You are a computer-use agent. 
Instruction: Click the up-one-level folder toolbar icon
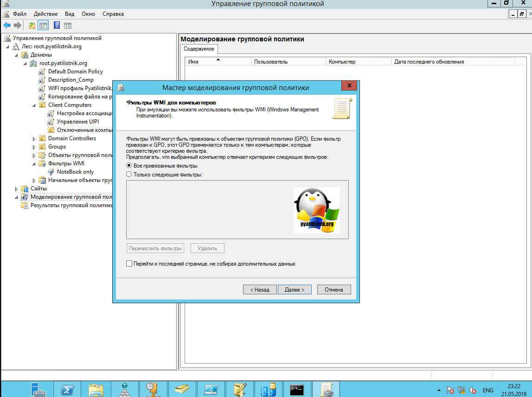[x=32, y=26]
